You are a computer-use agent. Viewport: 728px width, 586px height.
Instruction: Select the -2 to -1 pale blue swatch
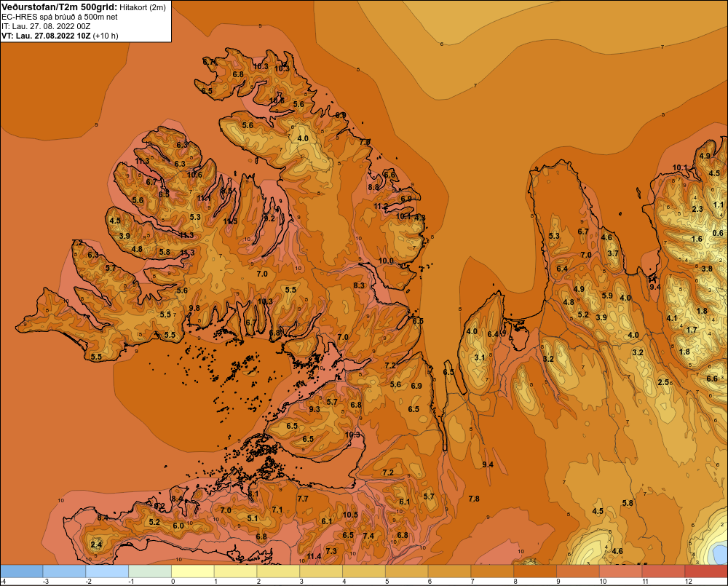pyautogui.click(x=107, y=571)
